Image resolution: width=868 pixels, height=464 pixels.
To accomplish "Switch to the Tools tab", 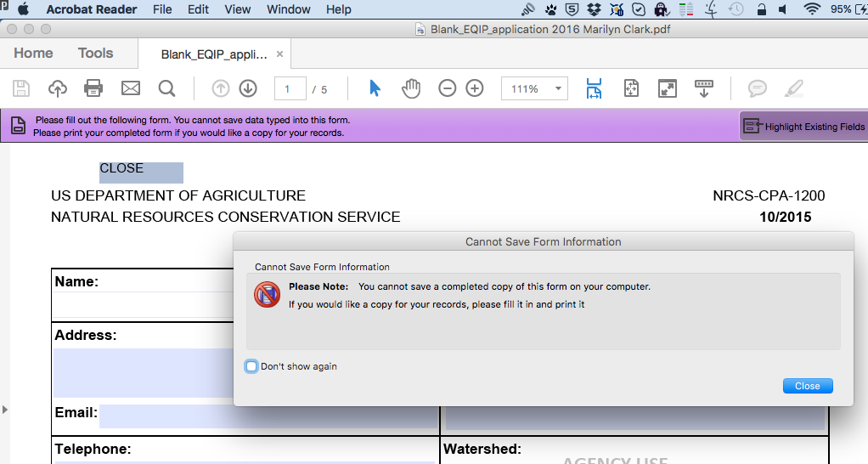I will 95,54.
